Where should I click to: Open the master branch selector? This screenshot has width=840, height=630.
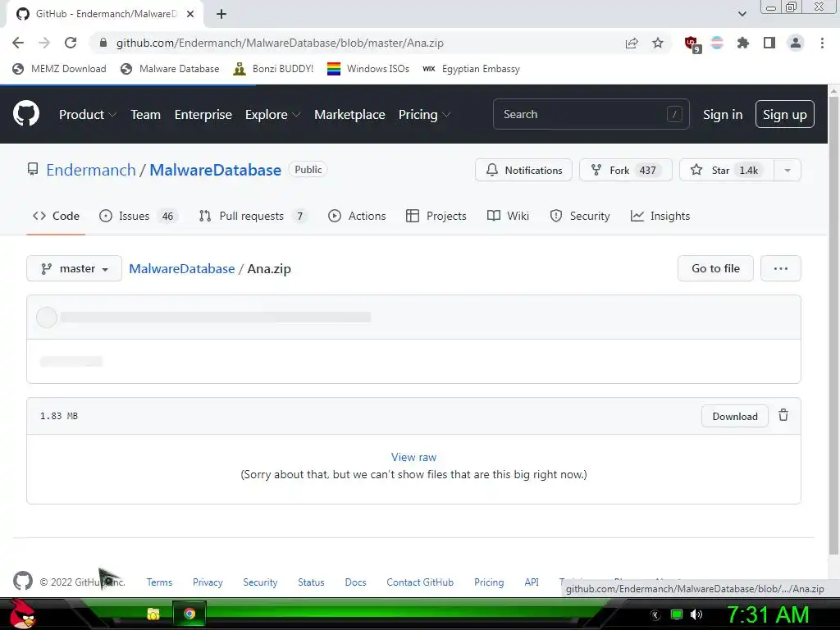tap(74, 268)
